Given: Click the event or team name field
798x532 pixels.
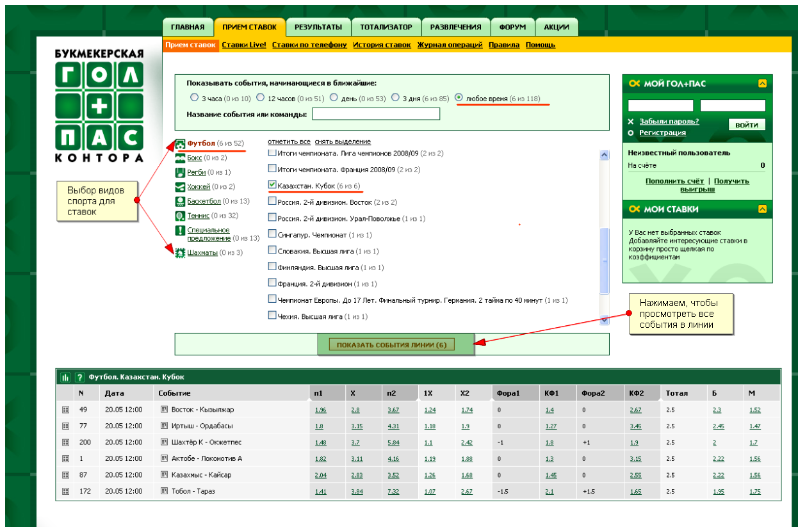Looking at the screenshot, I should pos(375,114).
